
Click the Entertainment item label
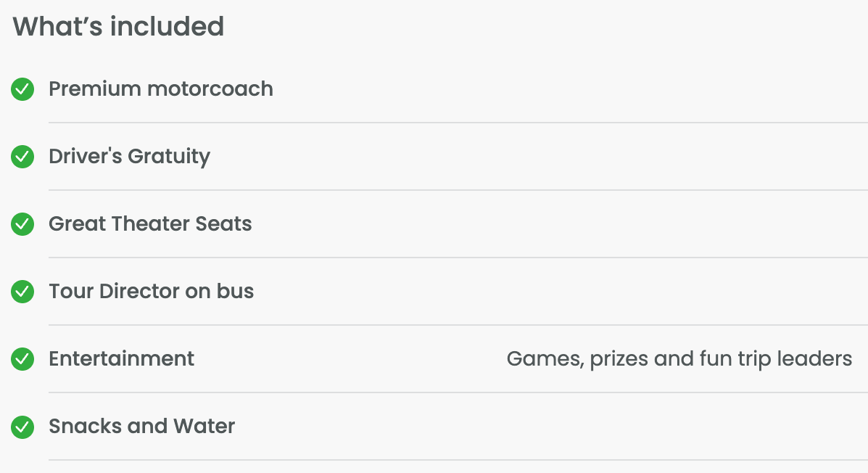[x=121, y=359]
